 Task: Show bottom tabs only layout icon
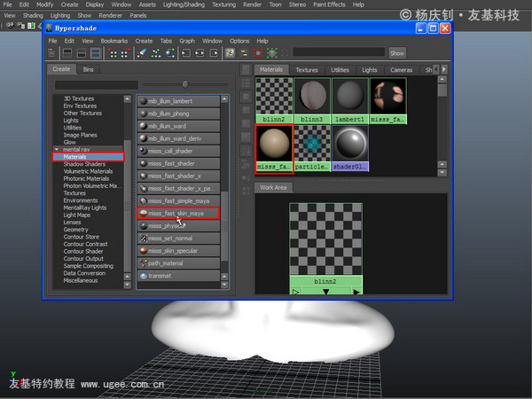[82, 53]
